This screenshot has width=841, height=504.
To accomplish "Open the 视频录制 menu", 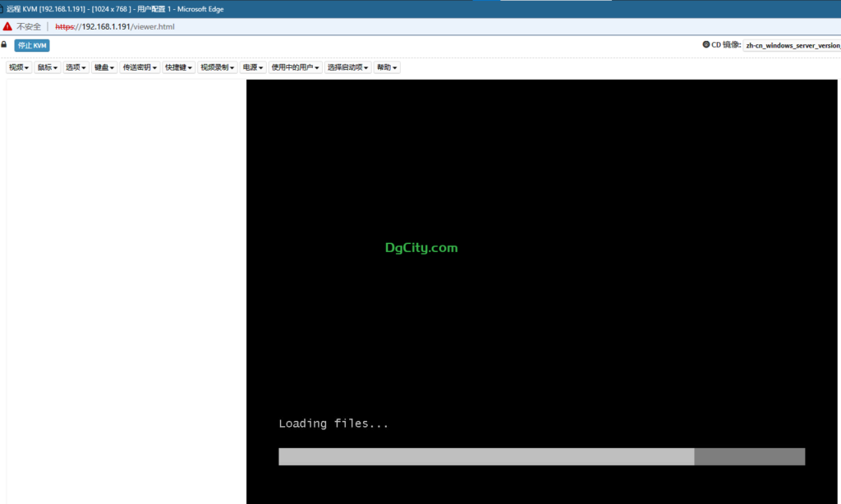I will (x=218, y=67).
